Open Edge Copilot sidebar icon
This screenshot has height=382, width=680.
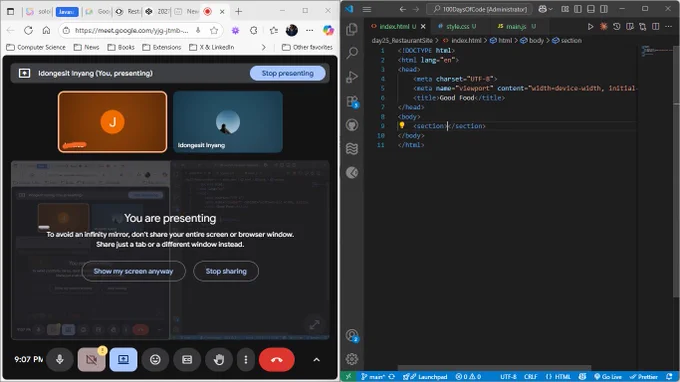[328, 30]
